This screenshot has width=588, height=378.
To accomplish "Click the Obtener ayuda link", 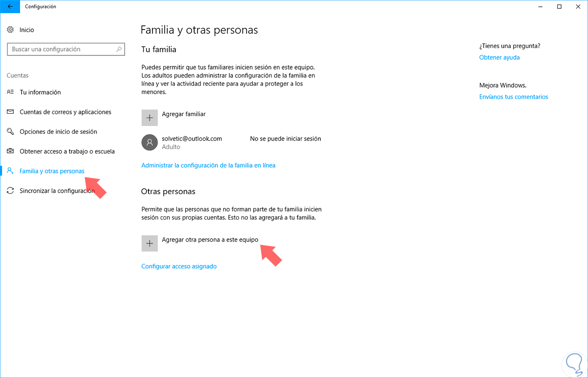I will point(499,58).
